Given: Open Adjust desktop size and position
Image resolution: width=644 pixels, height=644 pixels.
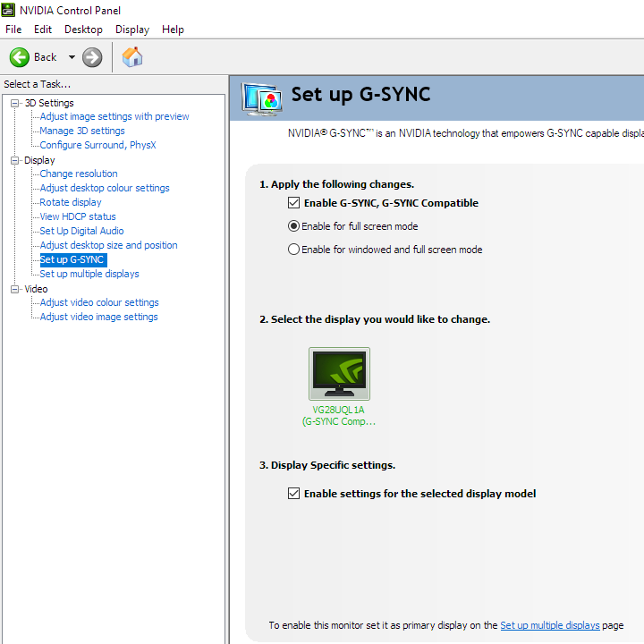Looking at the screenshot, I should (x=108, y=245).
